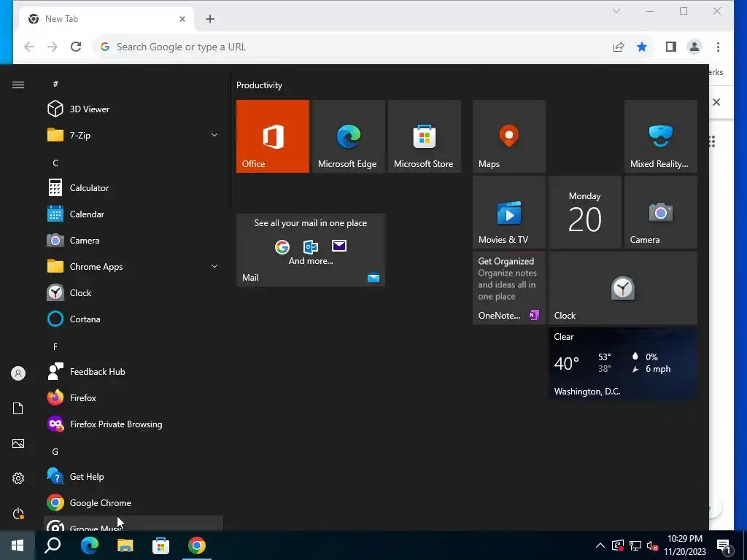
Task: Open the Mail tile
Action: 311,250
